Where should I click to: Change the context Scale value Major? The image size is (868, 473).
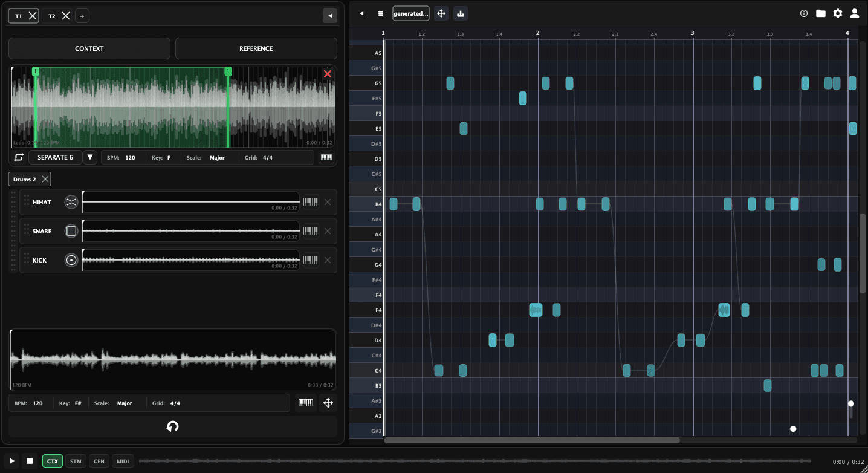pos(217,158)
